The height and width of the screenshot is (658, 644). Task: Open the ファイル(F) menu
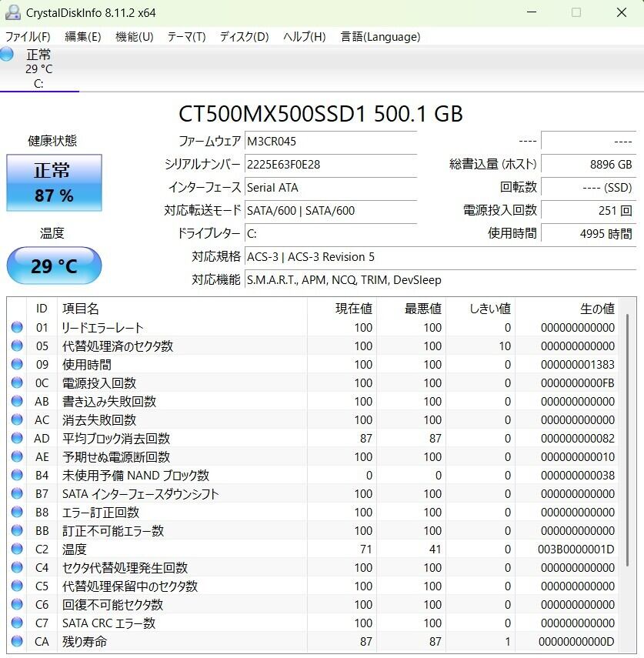pos(28,37)
